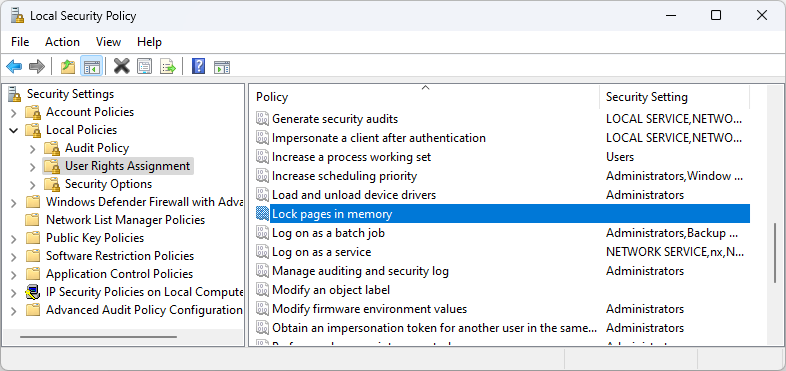Screen dimensions: 786x371
Task: Toggle the Show/Hide Action Pane icon
Action: coord(222,66)
